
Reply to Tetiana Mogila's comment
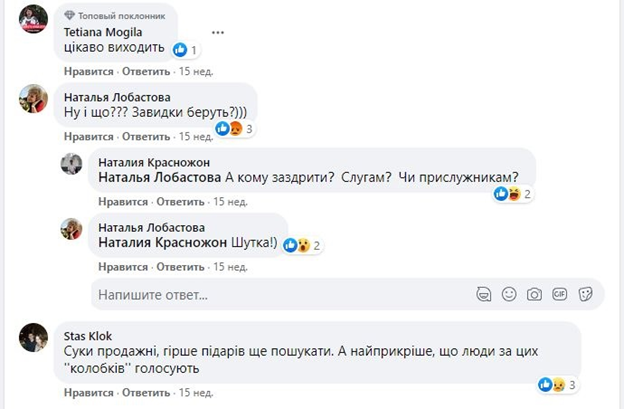146,72
